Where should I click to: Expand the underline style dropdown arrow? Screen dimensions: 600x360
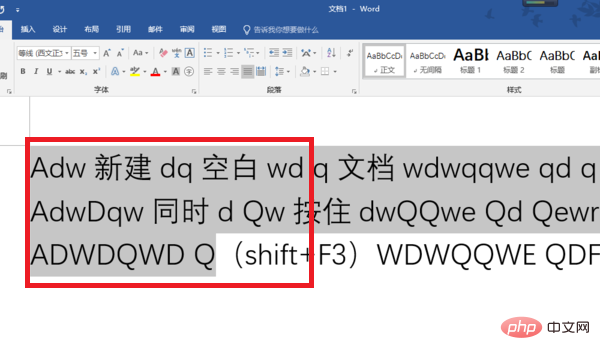(59, 72)
